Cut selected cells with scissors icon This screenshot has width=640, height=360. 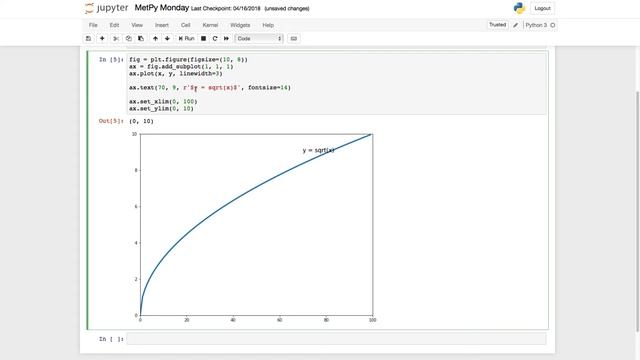[x=116, y=38]
